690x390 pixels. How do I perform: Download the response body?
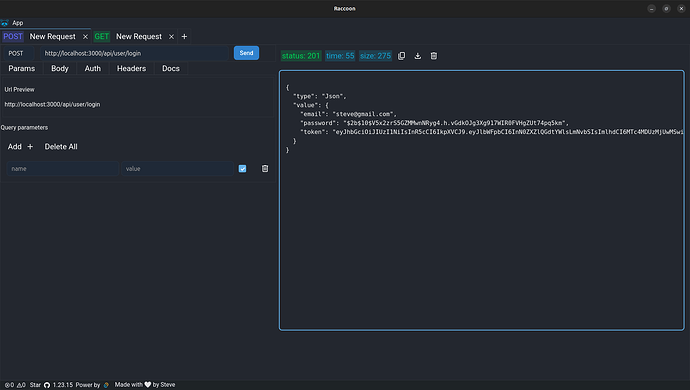[x=418, y=56]
